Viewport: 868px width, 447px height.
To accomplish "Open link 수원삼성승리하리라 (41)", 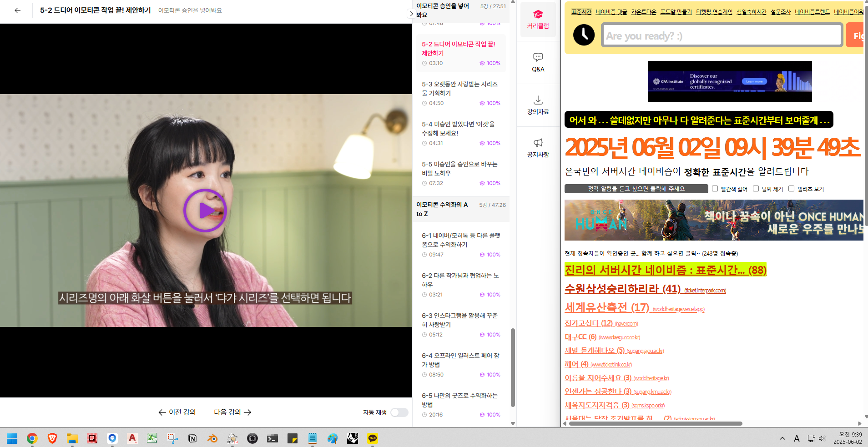I will coord(645,289).
